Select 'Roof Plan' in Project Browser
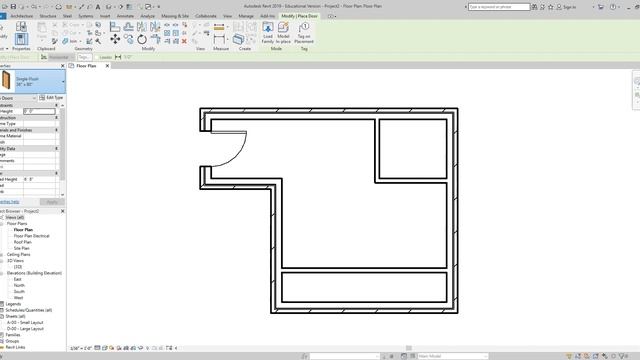 click(22, 242)
